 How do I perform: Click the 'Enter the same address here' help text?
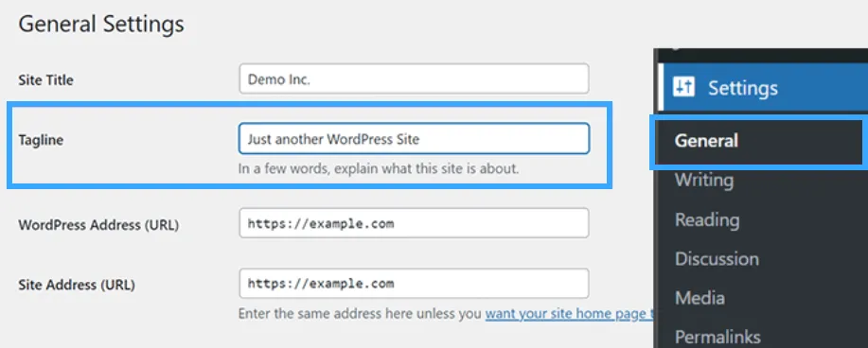pos(361,314)
